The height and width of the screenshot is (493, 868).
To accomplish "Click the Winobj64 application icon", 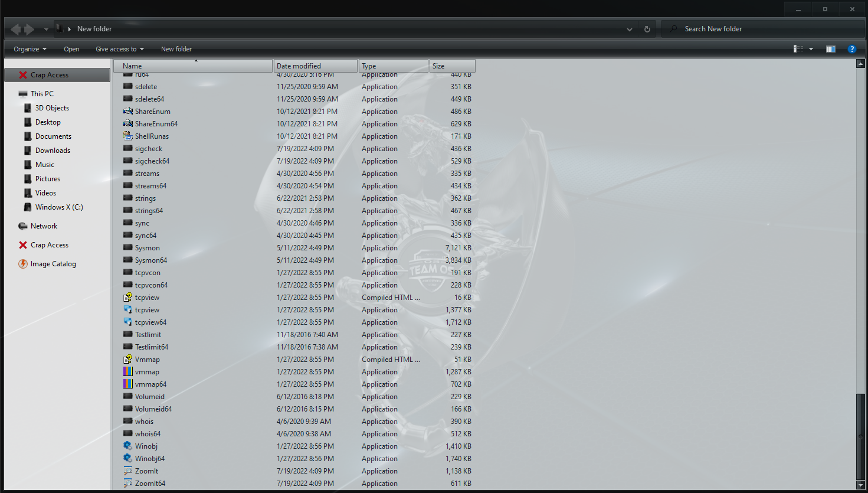I will click(127, 458).
